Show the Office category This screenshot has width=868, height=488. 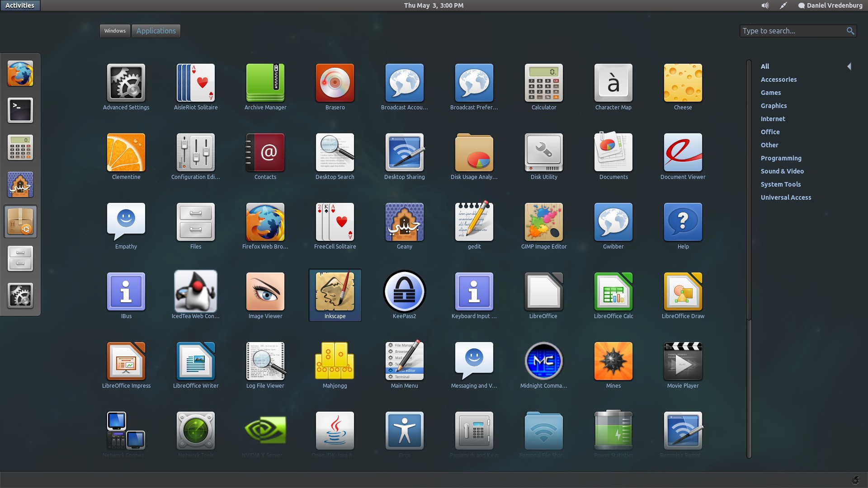(770, 131)
